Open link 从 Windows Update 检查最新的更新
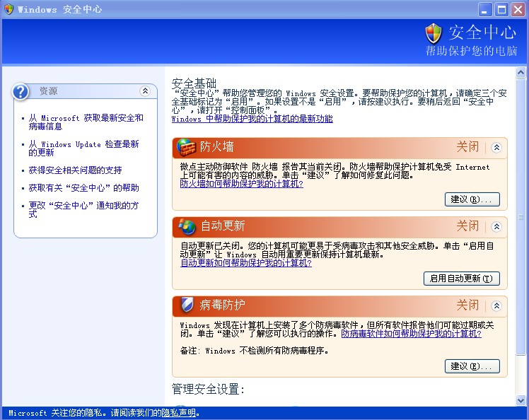This screenshot has height=420, width=529. click(83, 148)
